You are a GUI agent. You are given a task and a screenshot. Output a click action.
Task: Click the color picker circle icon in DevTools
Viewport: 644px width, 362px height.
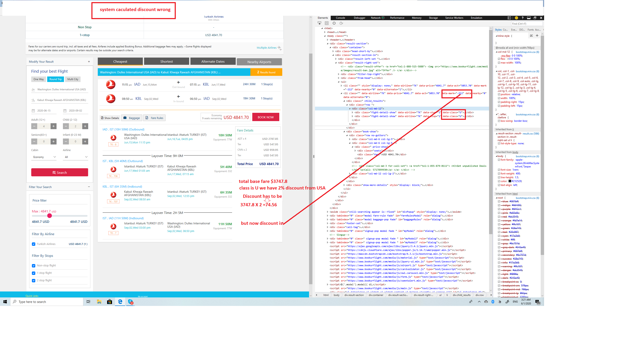coord(334,23)
